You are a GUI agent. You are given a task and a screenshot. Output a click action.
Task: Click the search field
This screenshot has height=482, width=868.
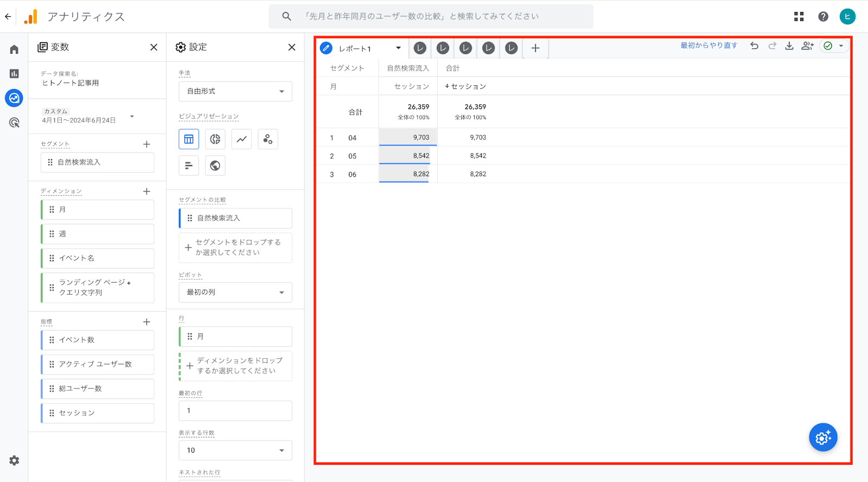point(431,16)
